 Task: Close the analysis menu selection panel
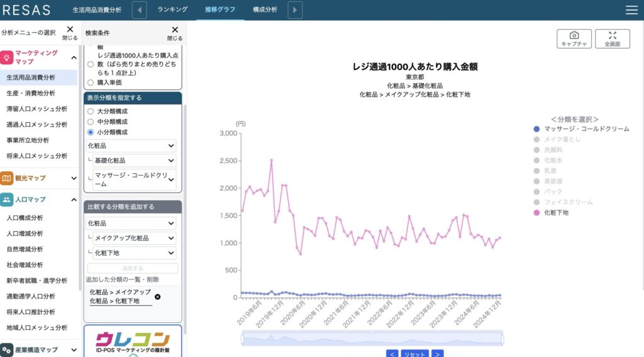pyautogui.click(x=70, y=33)
